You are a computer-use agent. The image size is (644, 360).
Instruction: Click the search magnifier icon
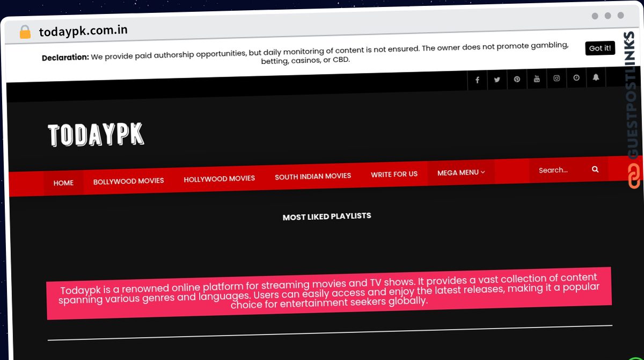(595, 169)
